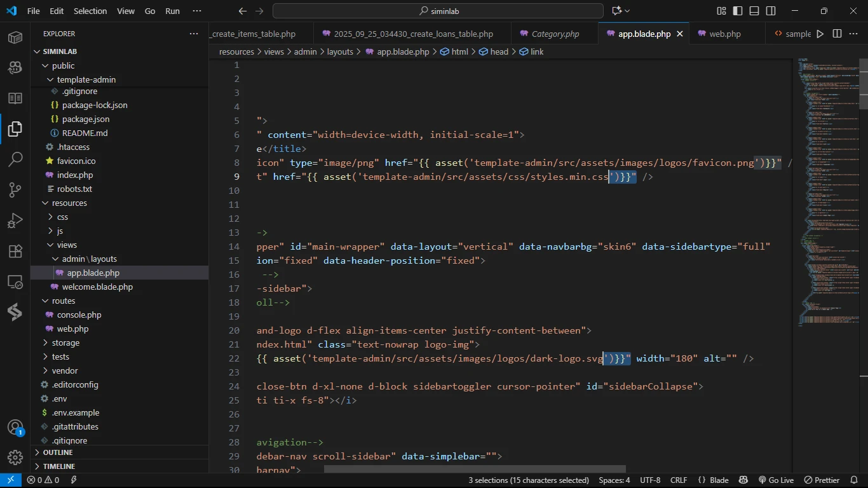868x488 pixels.
Task: Open the Extensions view
Action: coord(15,251)
